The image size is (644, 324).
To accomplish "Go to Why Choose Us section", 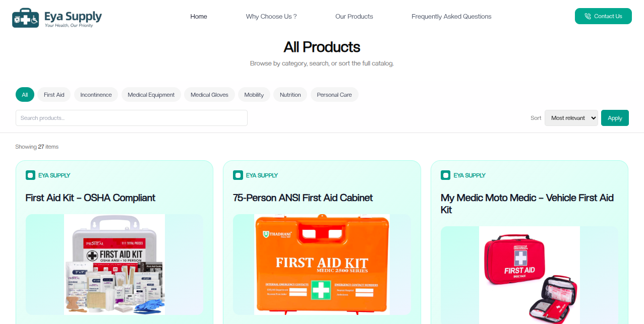I will point(271,16).
